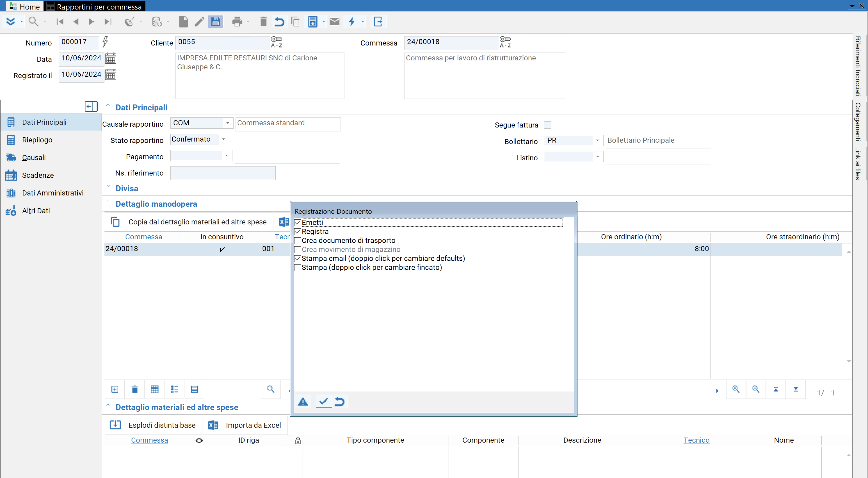The height and width of the screenshot is (478, 868).
Task: Go to next record arrow
Action: click(91, 22)
